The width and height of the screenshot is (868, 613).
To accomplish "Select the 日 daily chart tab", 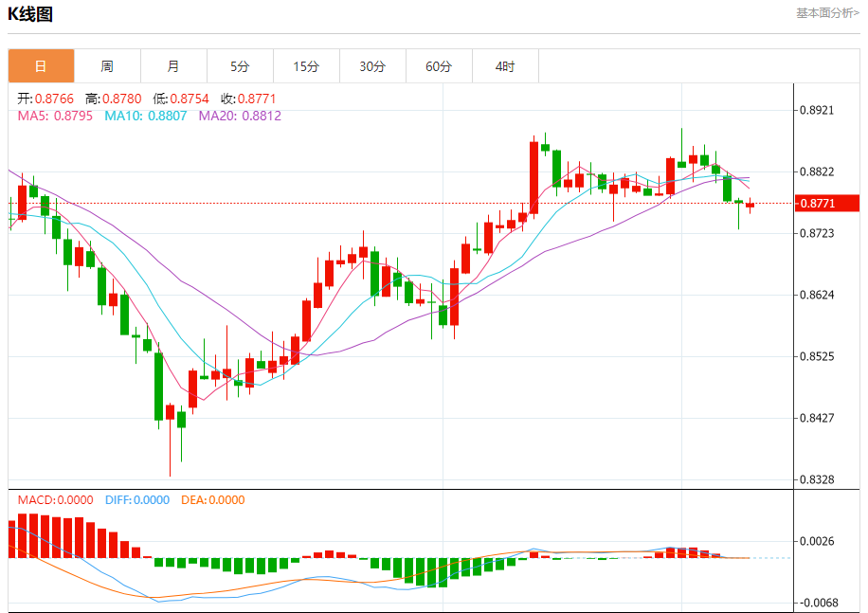I will coord(41,66).
